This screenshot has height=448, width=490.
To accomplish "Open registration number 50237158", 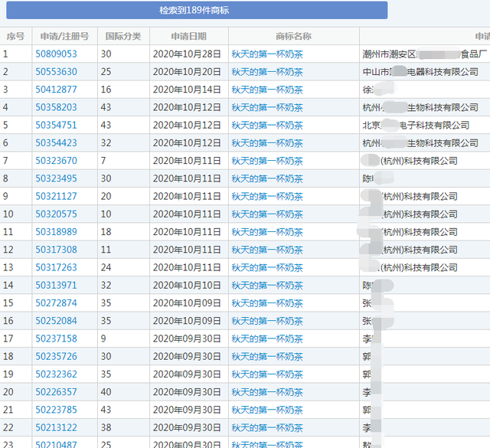I will pyautogui.click(x=56, y=338).
